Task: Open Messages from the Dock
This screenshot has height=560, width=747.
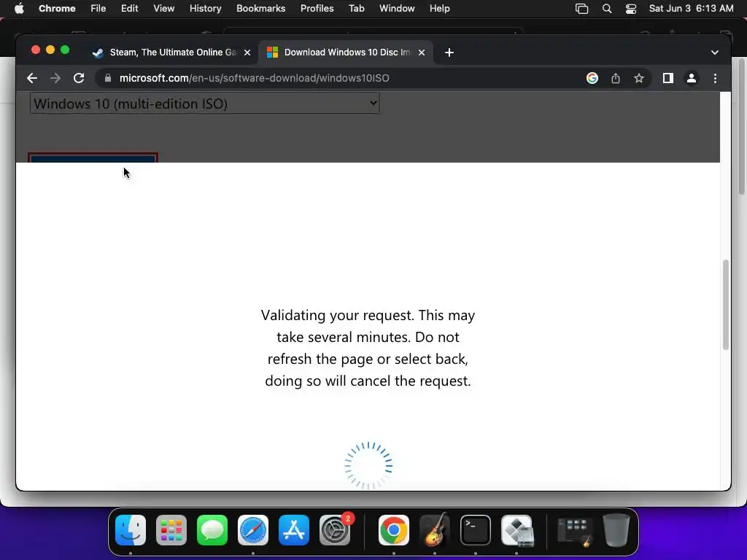Action: [x=212, y=530]
